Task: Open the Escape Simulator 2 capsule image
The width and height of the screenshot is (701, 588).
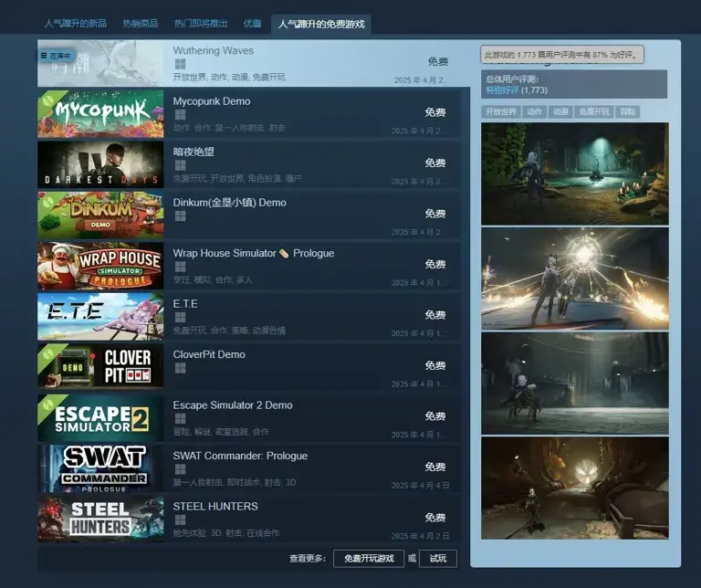Action: [x=100, y=418]
